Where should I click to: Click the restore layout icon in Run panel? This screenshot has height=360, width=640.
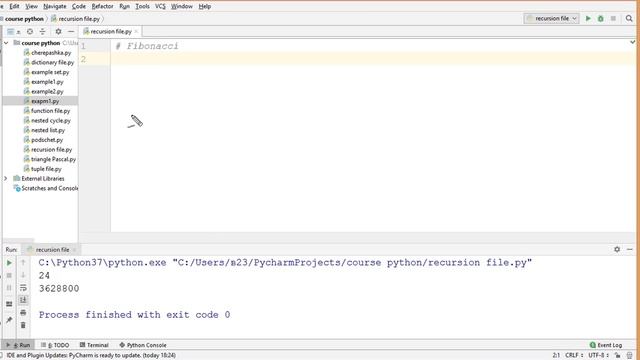point(9,304)
